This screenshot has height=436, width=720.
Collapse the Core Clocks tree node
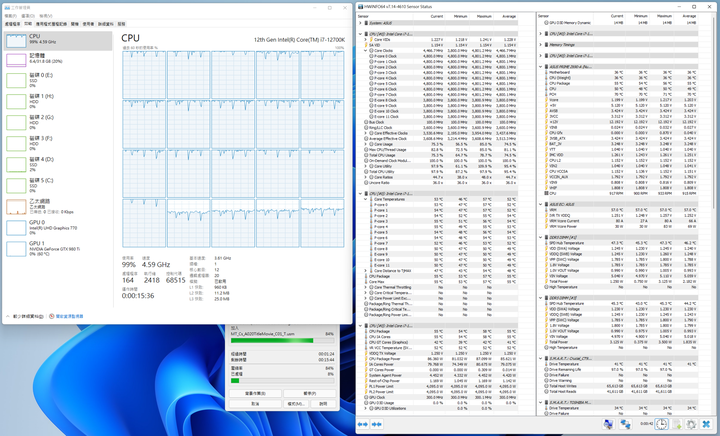(x=366, y=50)
